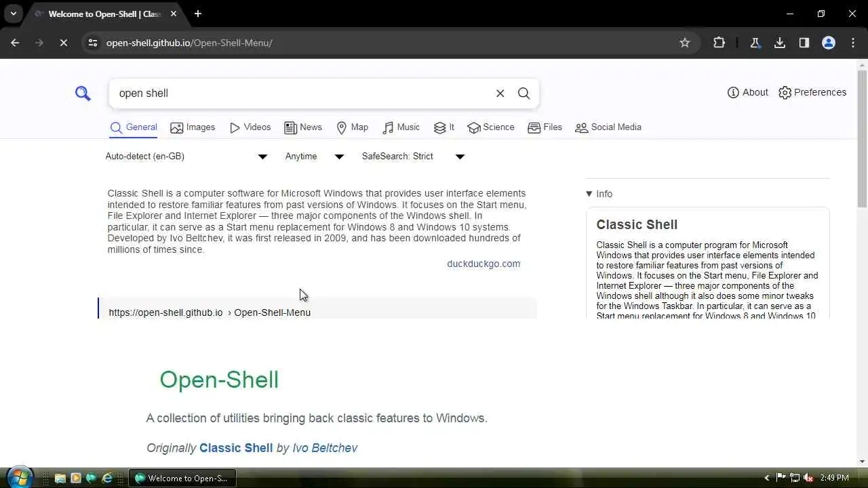Click the Action Center flag tray icon

781,479
